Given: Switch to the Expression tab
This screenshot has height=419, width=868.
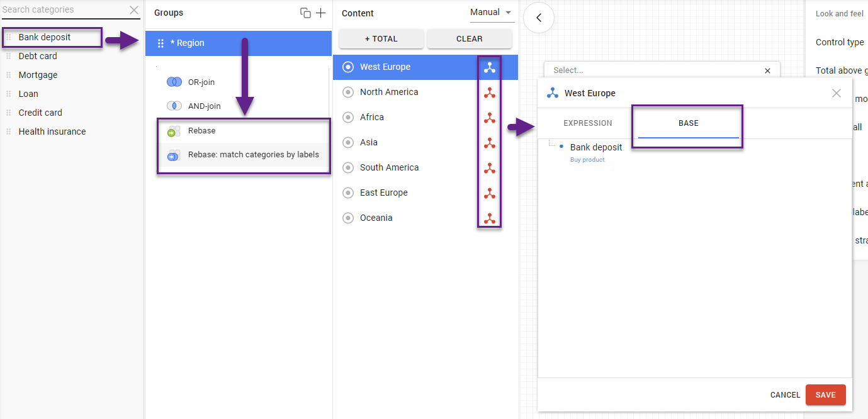Looking at the screenshot, I should tap(587, 123).
